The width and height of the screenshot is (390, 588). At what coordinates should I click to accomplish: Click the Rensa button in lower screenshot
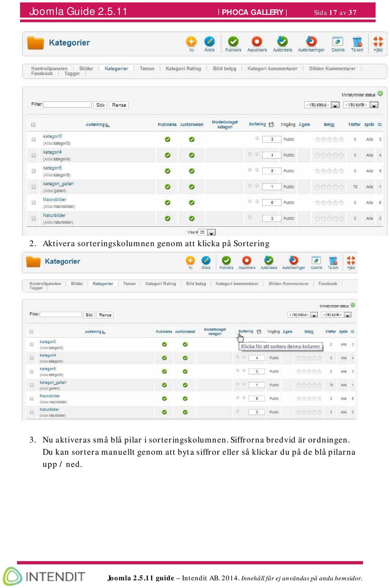pyautogui.click(x=105, y=315)
